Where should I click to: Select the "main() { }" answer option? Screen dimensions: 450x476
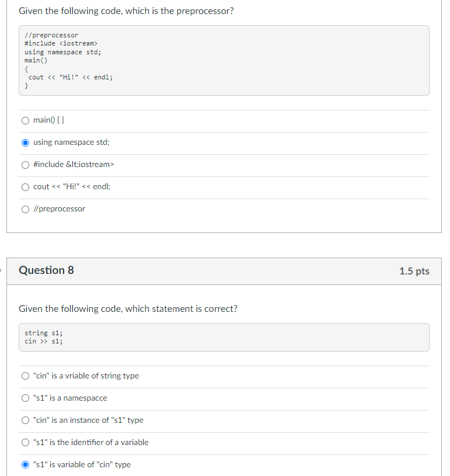(x=26, y=120)
